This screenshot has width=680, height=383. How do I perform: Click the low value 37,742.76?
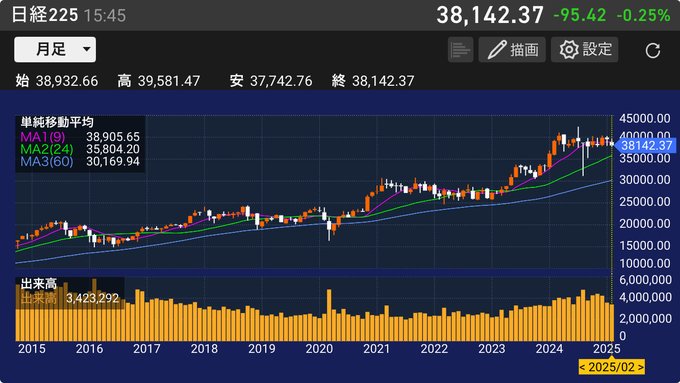coord(281,81)
